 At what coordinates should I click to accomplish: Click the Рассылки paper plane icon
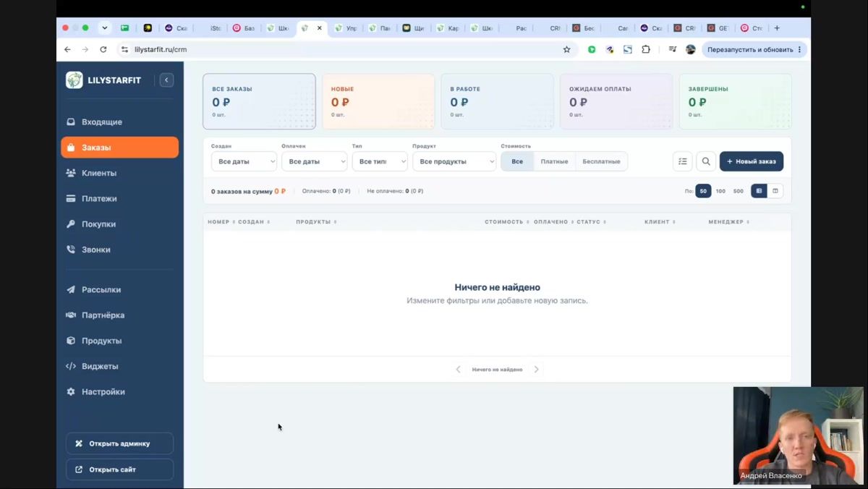click(71, 289)
